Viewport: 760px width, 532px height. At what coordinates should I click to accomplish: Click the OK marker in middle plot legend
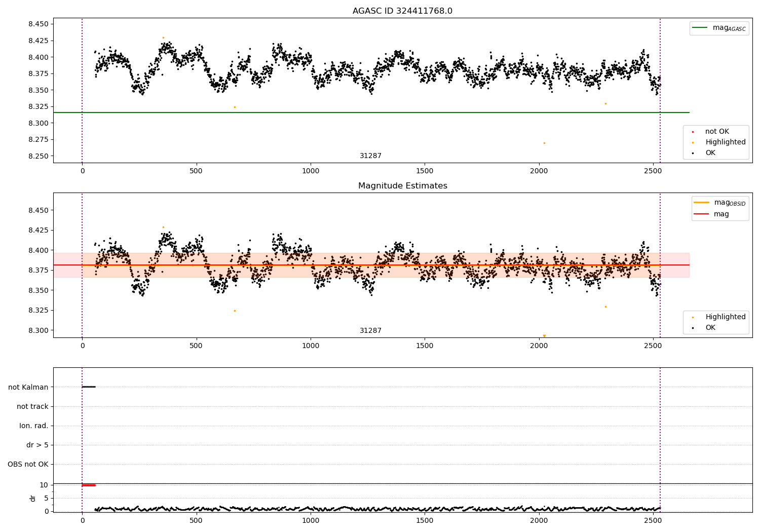(x=693, y=328)
